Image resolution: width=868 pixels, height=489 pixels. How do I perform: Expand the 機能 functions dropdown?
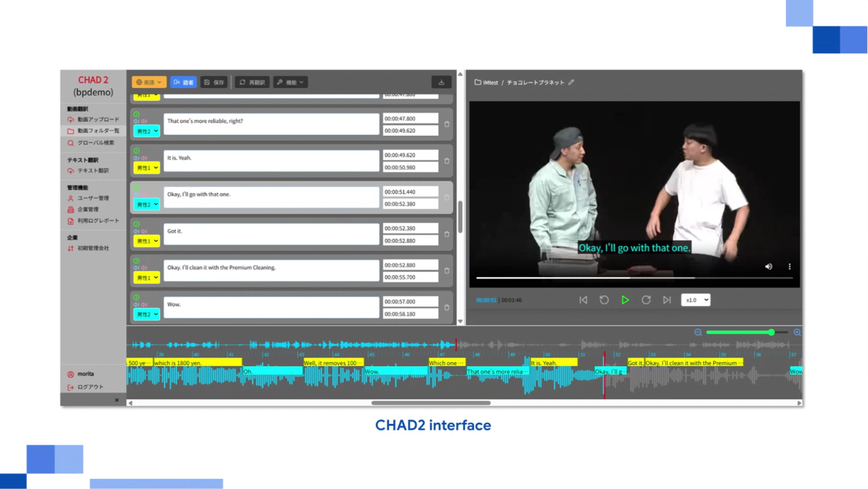290,82
